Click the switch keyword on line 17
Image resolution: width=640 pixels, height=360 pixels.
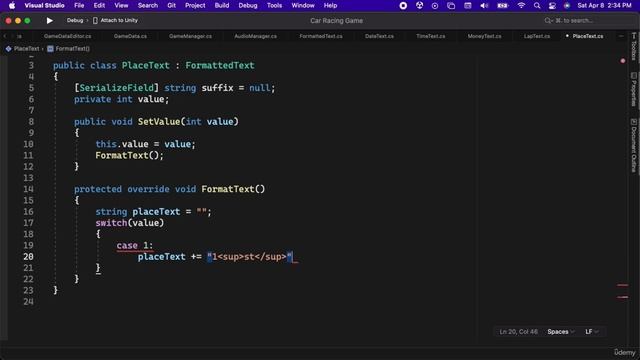(111, 223)
